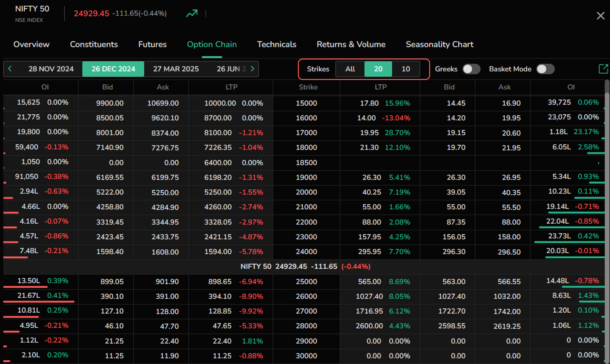Turn on the Greeks toggle
This screenshot has width=610, height=364.
coord(471,69)
